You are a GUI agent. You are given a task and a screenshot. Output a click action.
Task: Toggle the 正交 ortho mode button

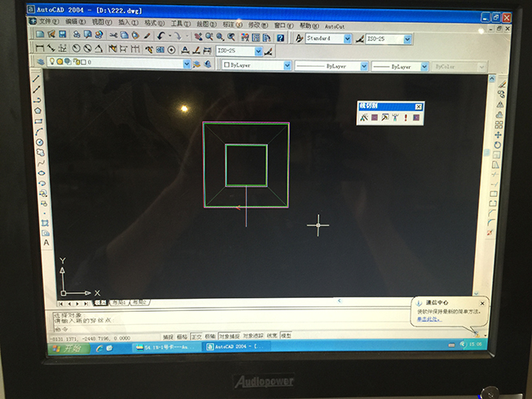196,335
